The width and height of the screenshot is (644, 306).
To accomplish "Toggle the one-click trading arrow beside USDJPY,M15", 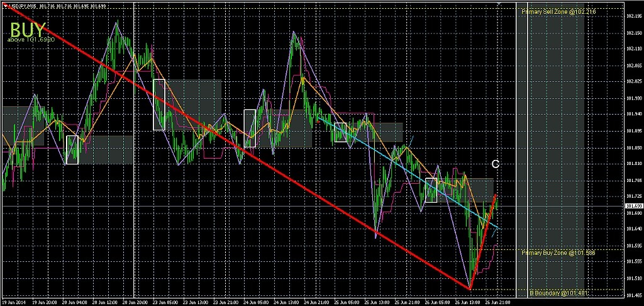I will click(5, 5).
